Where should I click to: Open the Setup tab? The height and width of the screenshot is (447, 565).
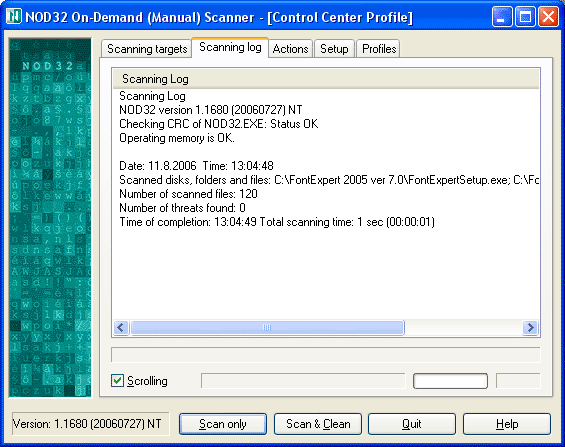click(x=334, y=49)
